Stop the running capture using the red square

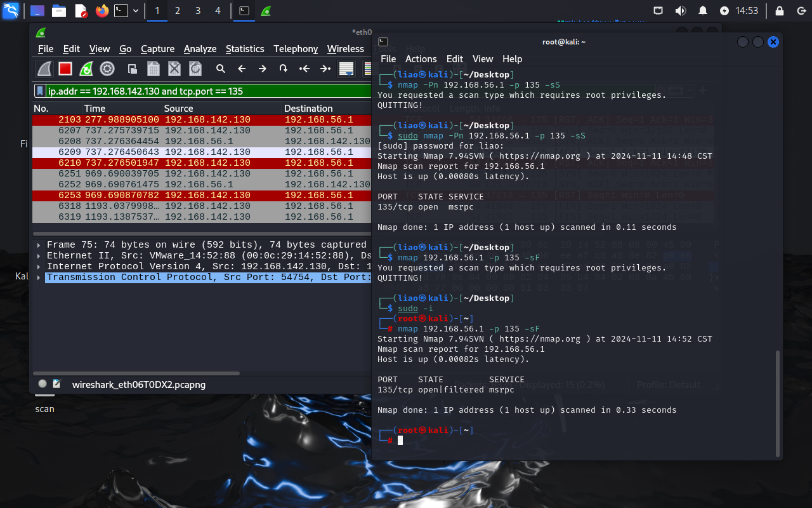65,69
